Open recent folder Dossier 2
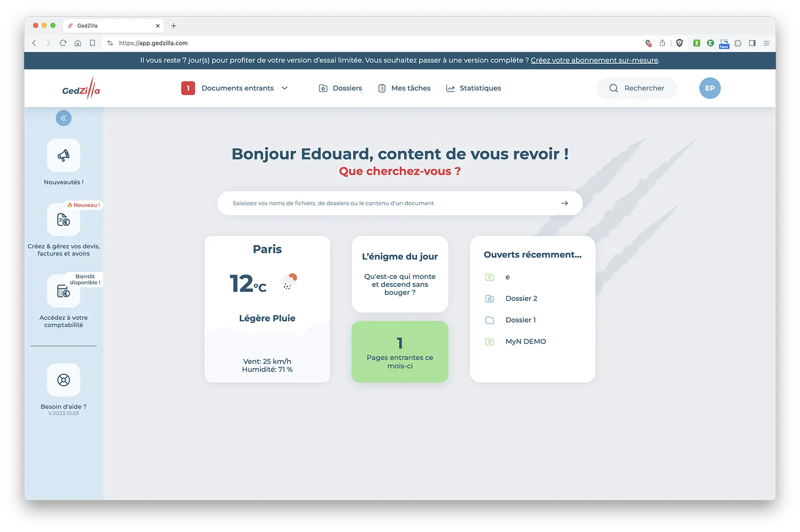 (521, 298)
